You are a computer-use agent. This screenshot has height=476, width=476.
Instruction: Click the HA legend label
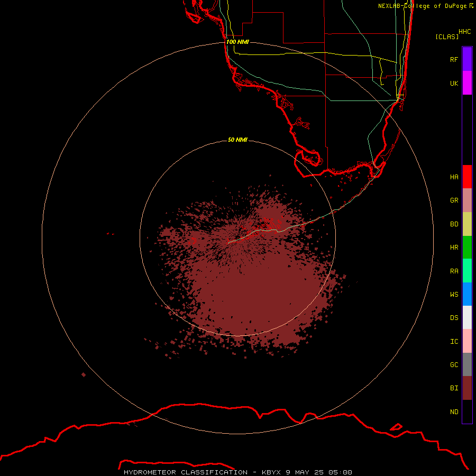(x=454, y=177)
